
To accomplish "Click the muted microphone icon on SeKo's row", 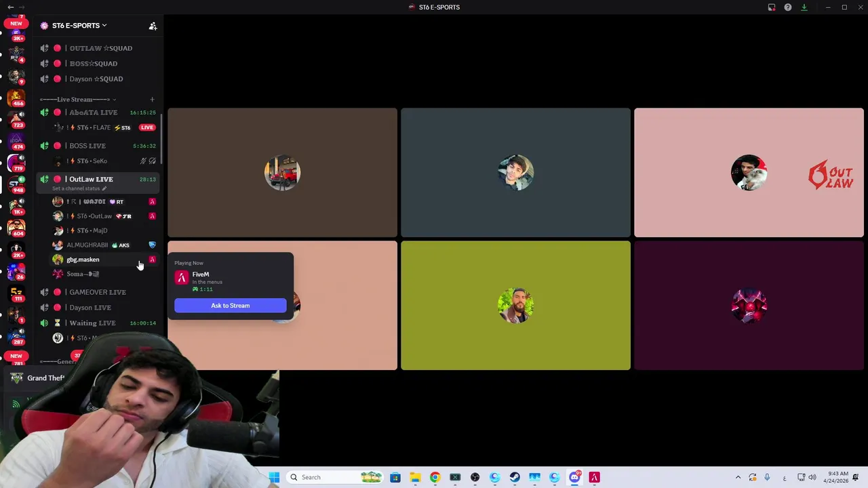I will coord(143,161).
